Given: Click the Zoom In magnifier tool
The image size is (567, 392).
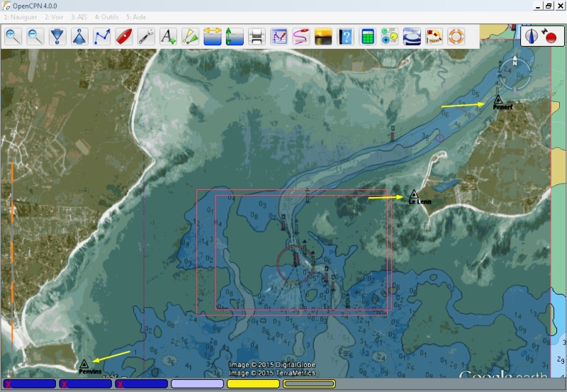Looking at the screenshot, I should point(13,36).
